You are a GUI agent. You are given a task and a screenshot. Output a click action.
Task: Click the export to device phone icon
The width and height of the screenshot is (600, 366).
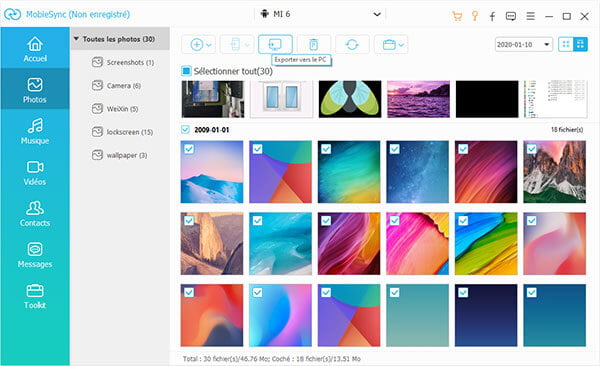235,45
